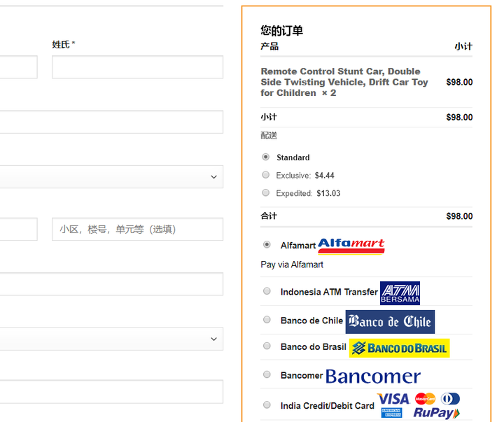Click the 小区，楼号，单元等 address field
The width and height of the screenshot is (504, 422).
tap(138, 229)
